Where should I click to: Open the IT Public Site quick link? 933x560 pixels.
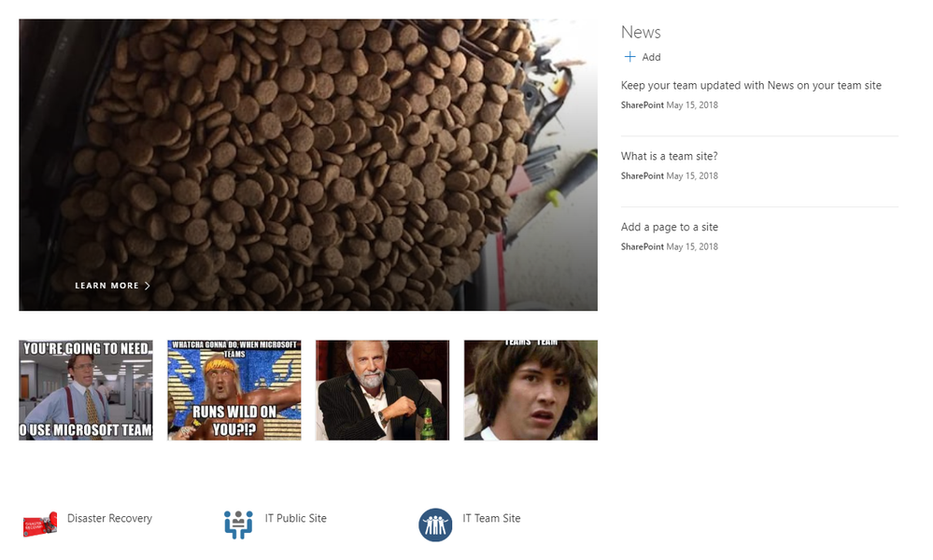click(x=296, y=518)
